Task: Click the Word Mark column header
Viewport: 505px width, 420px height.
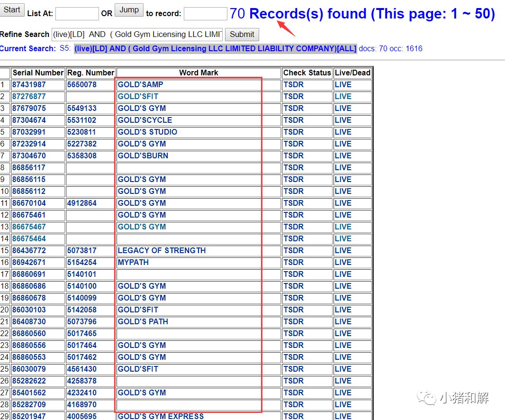Action: point(198,73)
